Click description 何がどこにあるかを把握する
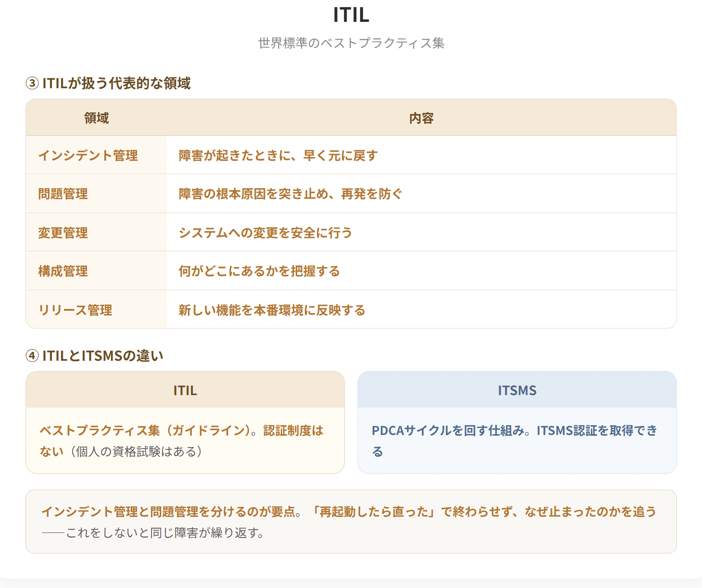702x588 pixels. pos(259,271)
